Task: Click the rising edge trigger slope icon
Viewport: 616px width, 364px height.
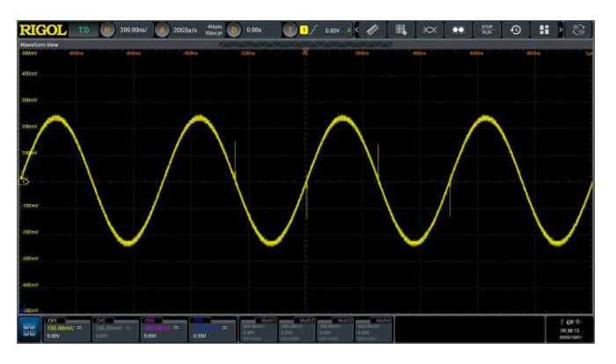Action: click(x=313, y=30)
